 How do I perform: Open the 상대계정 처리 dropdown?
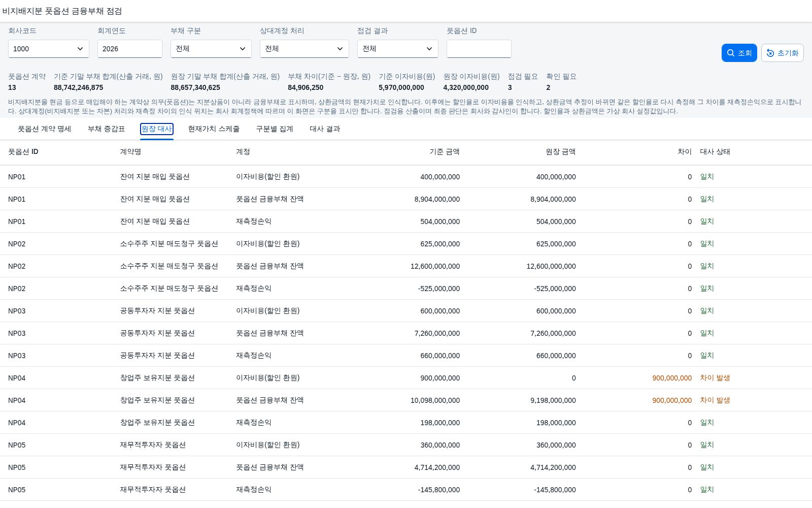[x=304, y=49]
